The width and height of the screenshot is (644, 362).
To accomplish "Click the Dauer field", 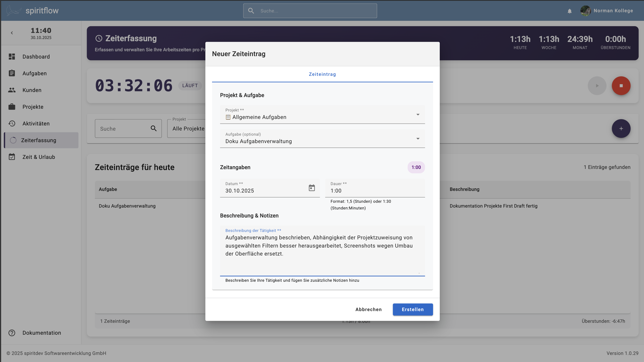I will (x=375, y=188).
